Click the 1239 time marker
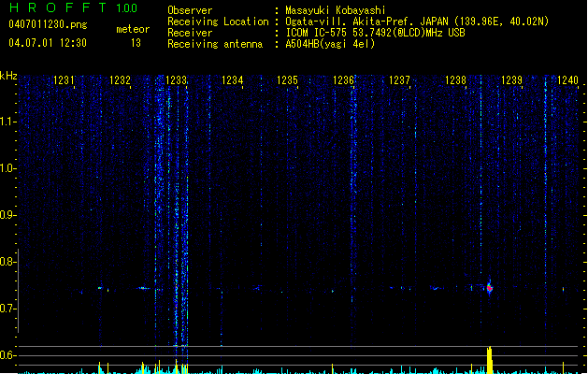 point(511,80)
